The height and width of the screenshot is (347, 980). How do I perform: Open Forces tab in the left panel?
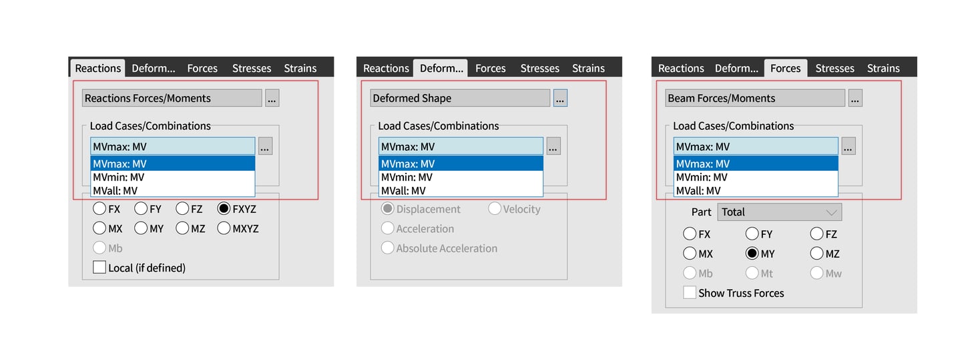point(202,68)
